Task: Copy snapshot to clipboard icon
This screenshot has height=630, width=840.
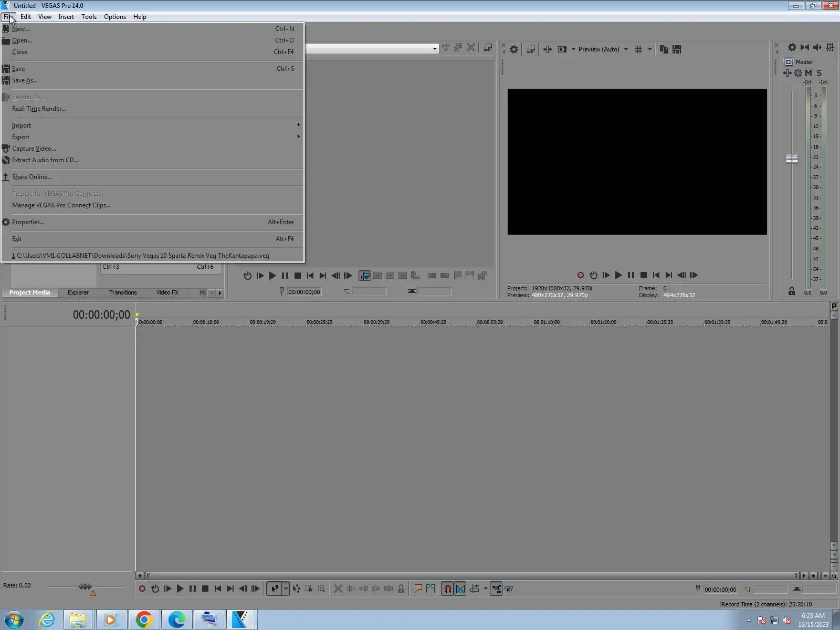Action: point(664,49)
